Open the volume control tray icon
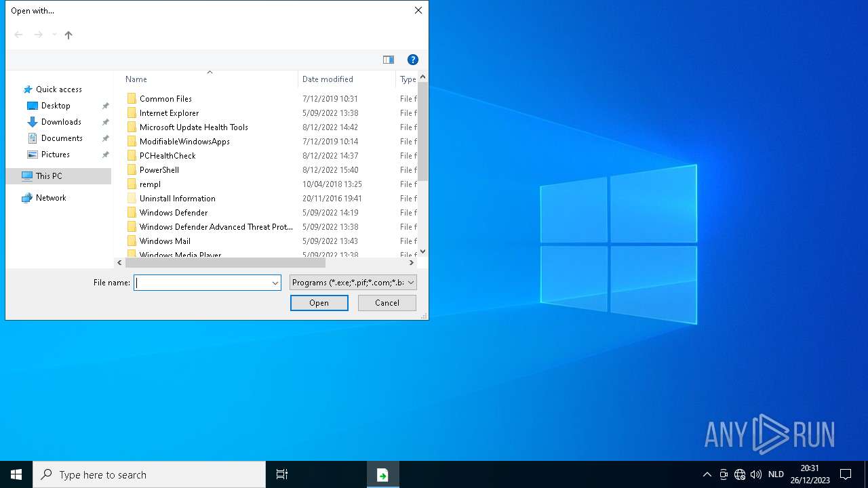 (x=756, y=474)
